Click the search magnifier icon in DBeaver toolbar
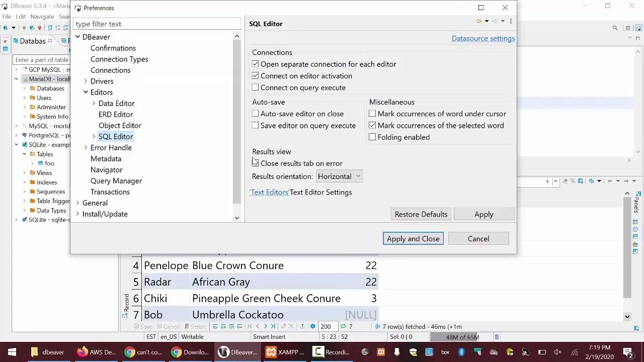 [615, 28]
